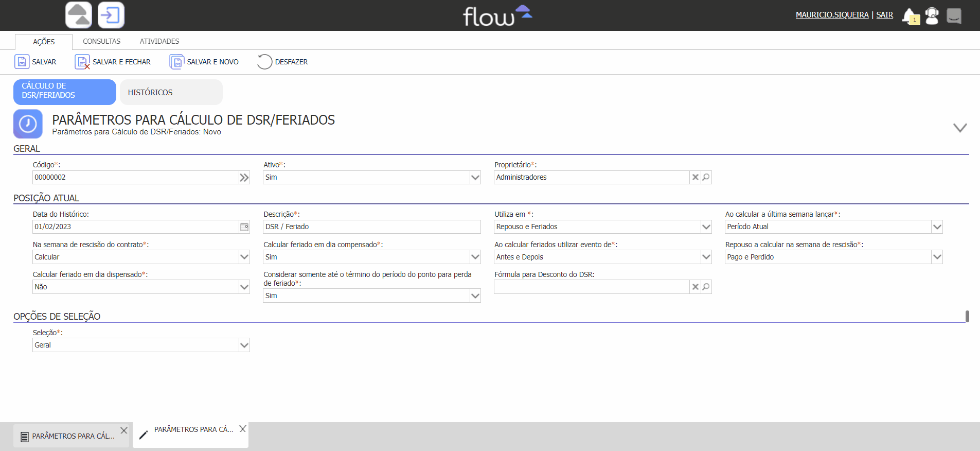Image resolution: width=980 pixels, height=451 pixels.
Task: Select the active bottom Parâmetros para Cá... tab
Action: point(190,435)
